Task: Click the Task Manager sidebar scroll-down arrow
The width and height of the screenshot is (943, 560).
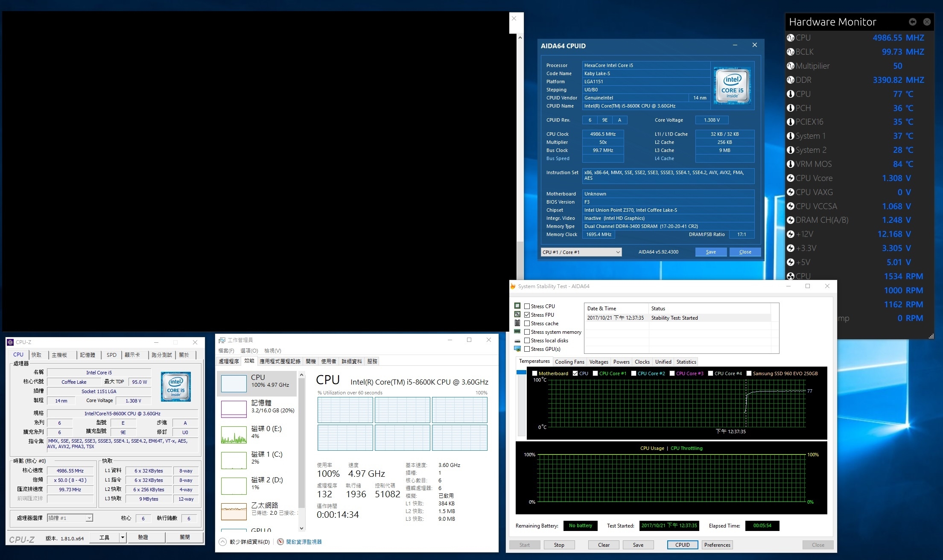Action: pyautogui.click(x=301, y=528)
